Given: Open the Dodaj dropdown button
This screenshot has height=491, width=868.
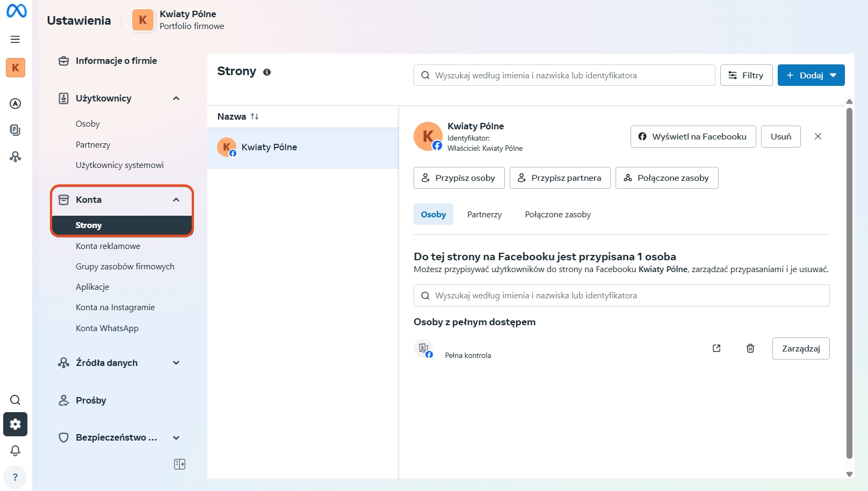Looking at the screenshot, I should [x=811, y=75].
